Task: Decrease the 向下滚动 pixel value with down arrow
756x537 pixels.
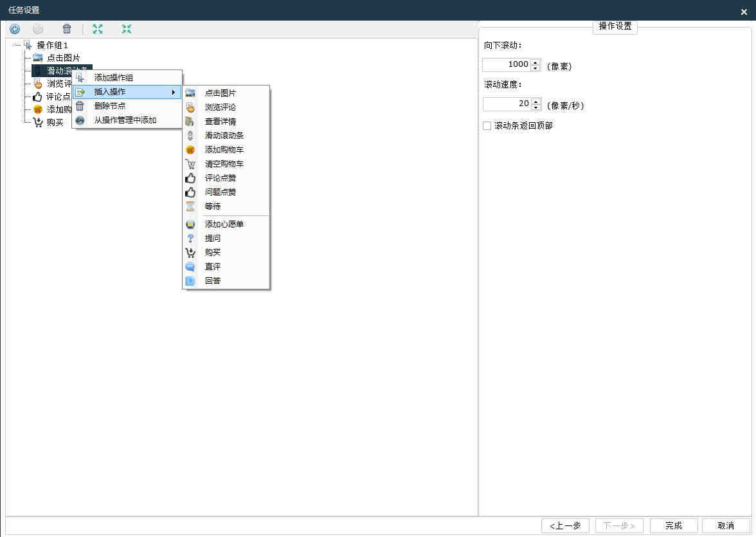Action: 535,68
